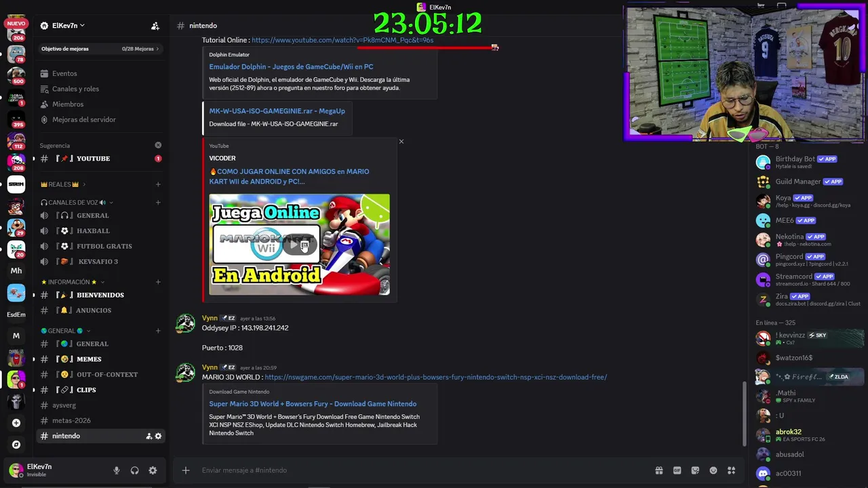
Task: Add a channel to CANALES DE VOZ
Action: pos(158,202)
